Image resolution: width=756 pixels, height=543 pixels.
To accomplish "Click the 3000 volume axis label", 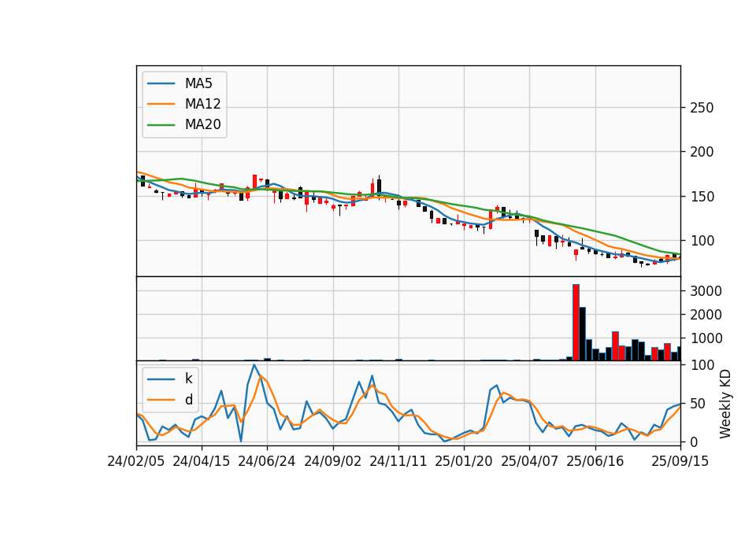I will click(x=706, y=291).
